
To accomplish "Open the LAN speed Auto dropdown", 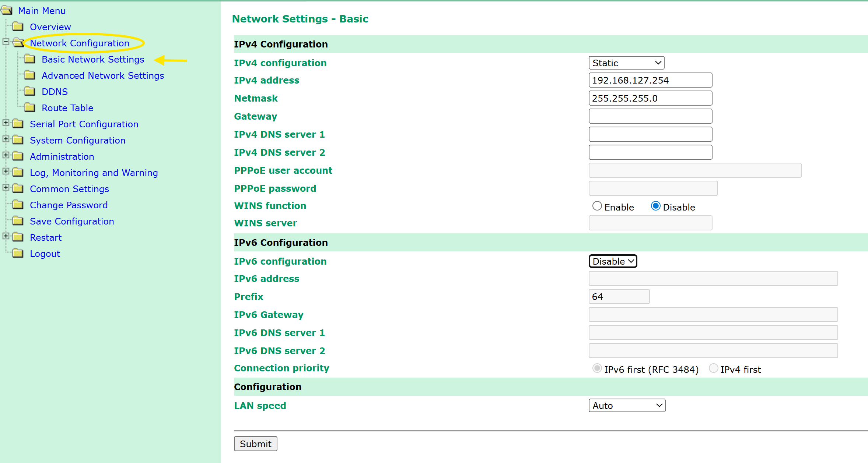I will [x=627, y=406].
